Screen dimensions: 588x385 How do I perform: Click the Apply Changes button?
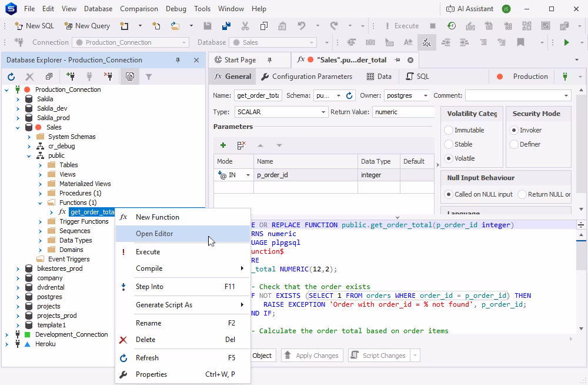pos(312,356)
